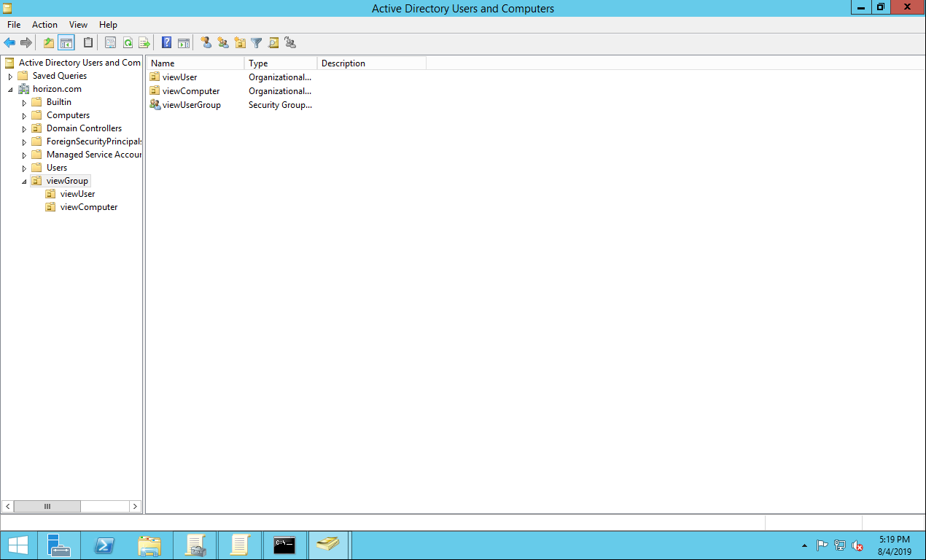Open the View menu

(x=79, y=25)
